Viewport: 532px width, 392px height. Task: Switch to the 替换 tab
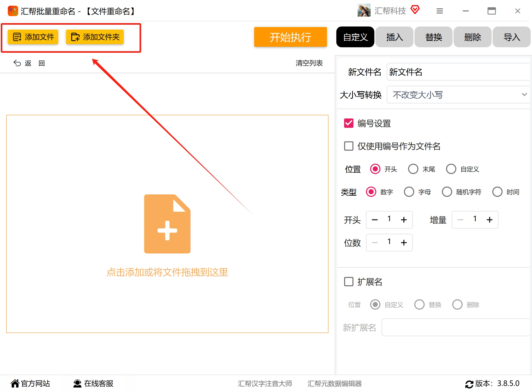433,37
